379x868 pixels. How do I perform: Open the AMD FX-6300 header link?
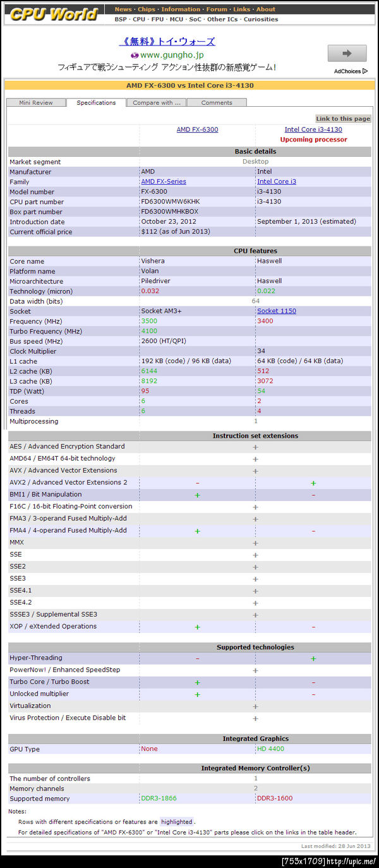[x=197, y=130]
